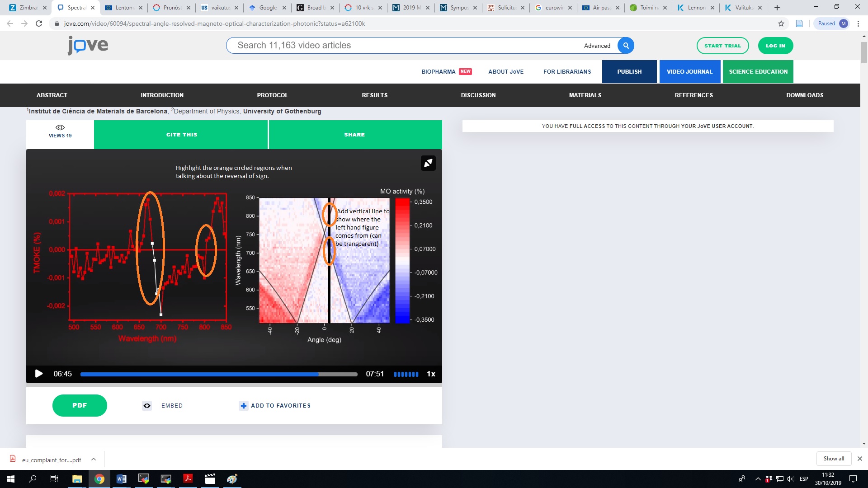Bookmark this page with the star icon
The image size is (868, 488).
[x=781, y=23]
